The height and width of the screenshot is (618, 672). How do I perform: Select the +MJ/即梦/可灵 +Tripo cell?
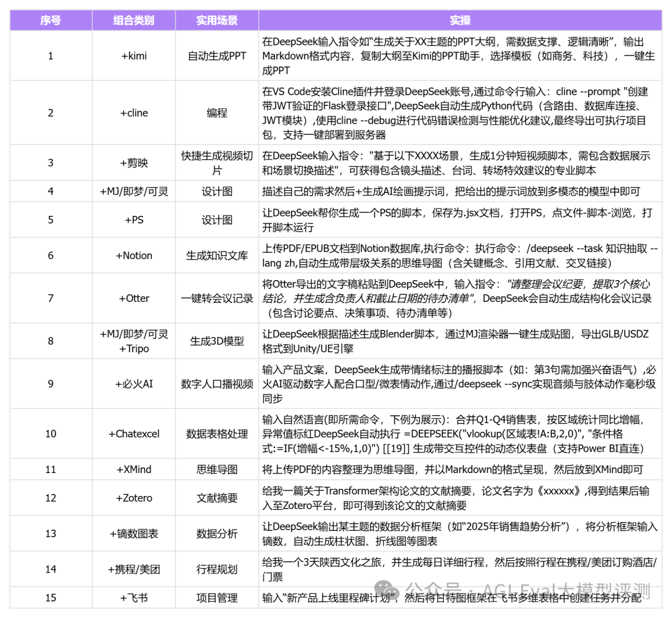(x=134, y=341)
